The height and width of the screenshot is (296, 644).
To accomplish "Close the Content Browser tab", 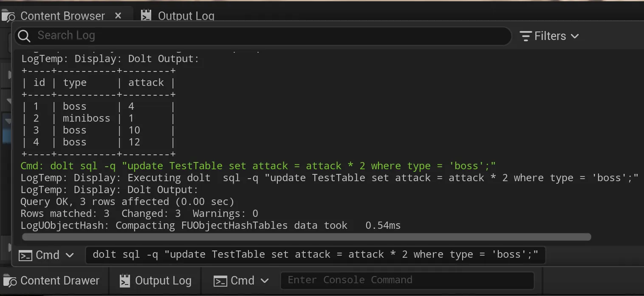I will point(118,16).
